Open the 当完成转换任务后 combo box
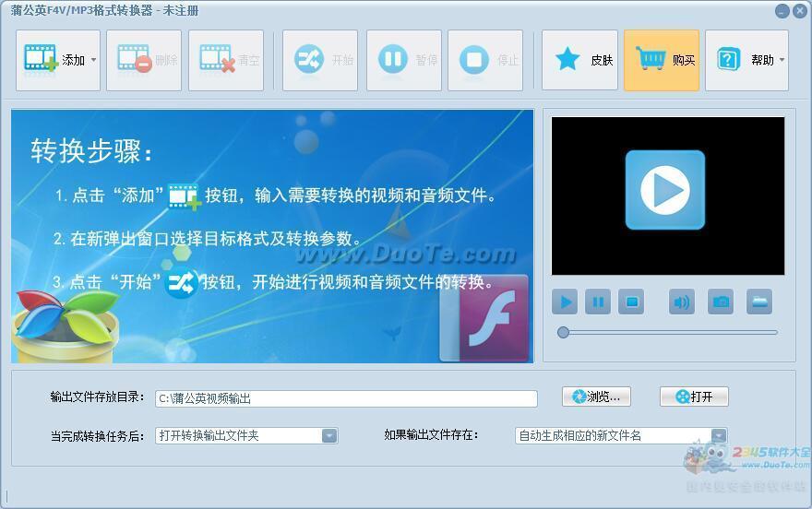Screen dimensions: 812x509 click(246, 435)
